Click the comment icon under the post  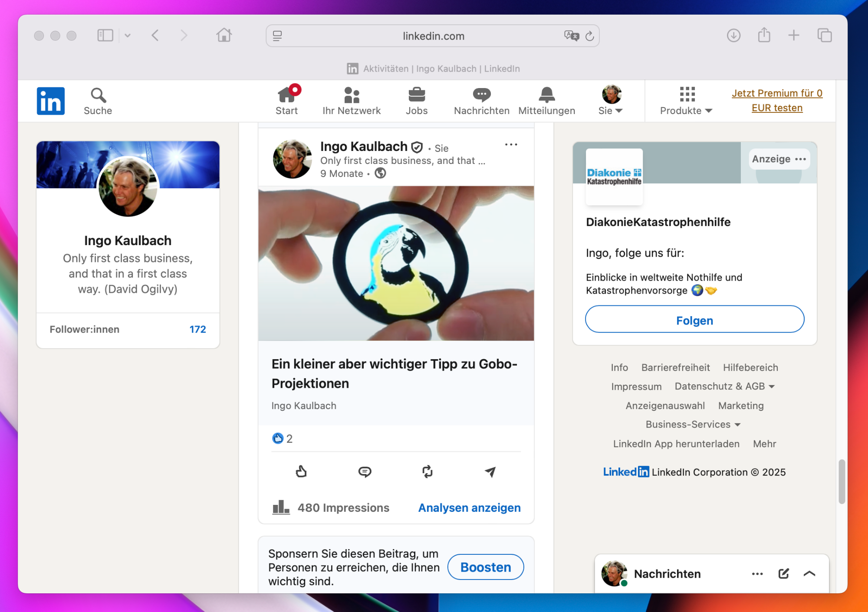click(x=365, y=471)
